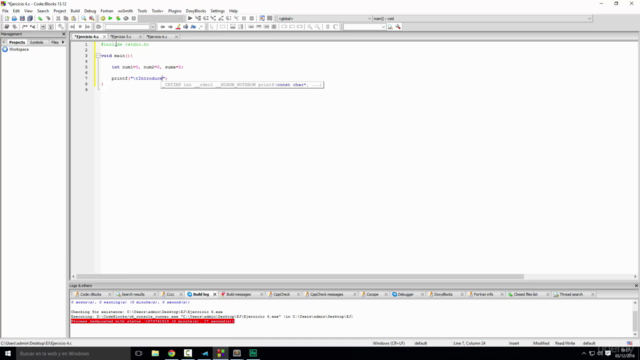640x360 pixels.
Task: Open the DoxyBlocks menu
Action: click(196, 11)
